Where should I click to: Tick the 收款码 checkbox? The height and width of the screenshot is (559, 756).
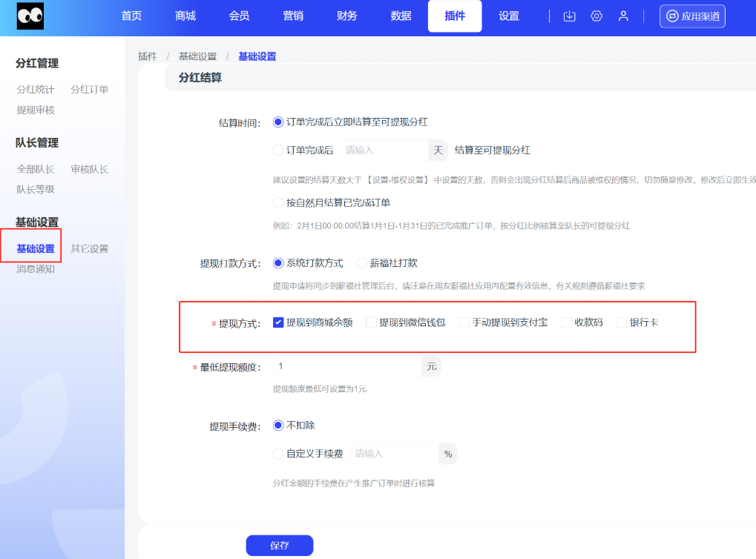(567, 322)
